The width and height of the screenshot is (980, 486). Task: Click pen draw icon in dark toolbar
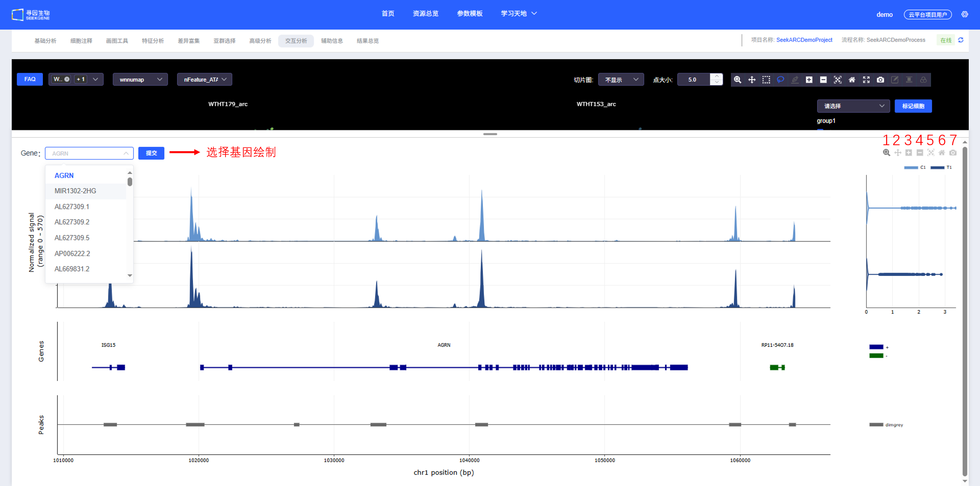pos(795,79)
